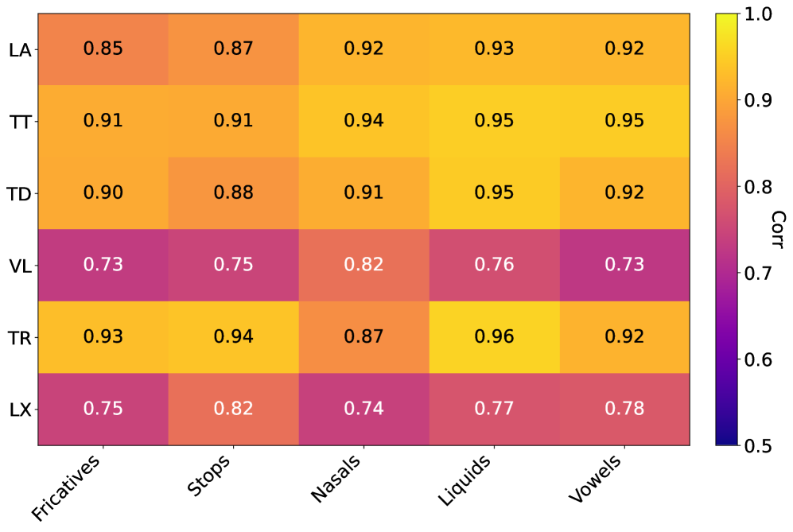The image size is (793, 532).
Task: Click the VL row label
Action: click(x=21, y=266)
